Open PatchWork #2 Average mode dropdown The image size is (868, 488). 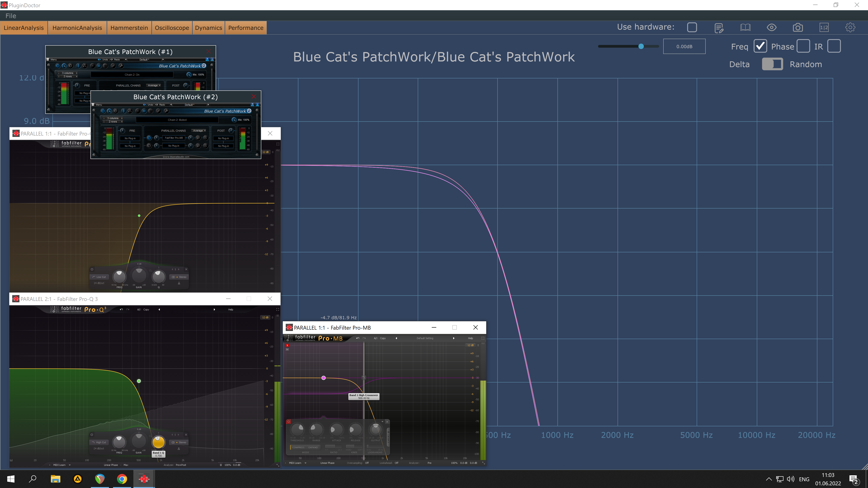(199, 131)
